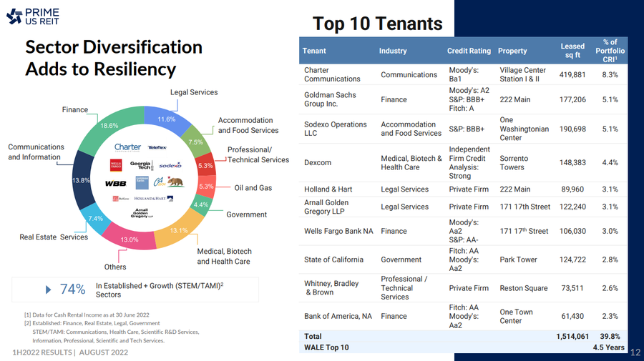Click the Village Center Station I & II cell
The image size is (644, 361).
pyautogui.click(x=522, y=74)
